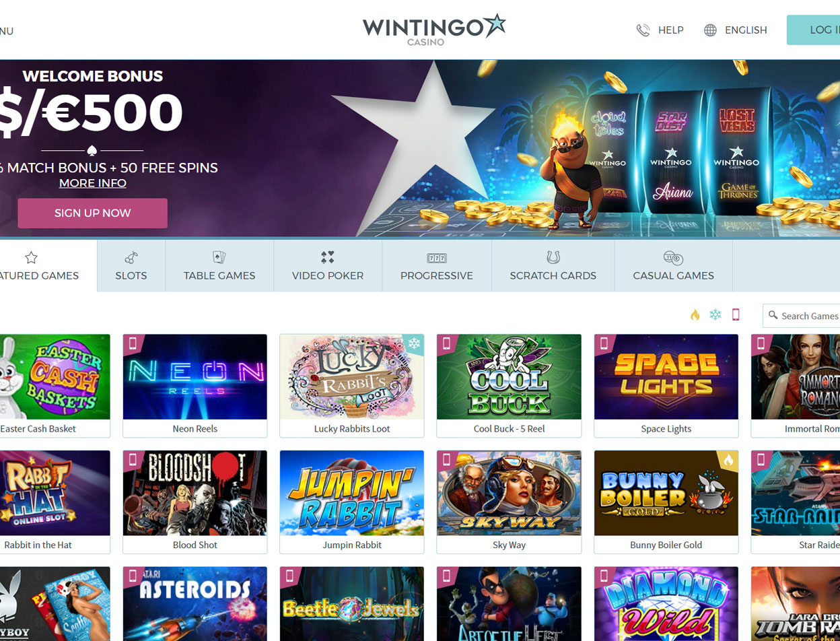Screen dimensions: 840x641
Task: Switch to the Video Poker tab
Action: [328, 266]
